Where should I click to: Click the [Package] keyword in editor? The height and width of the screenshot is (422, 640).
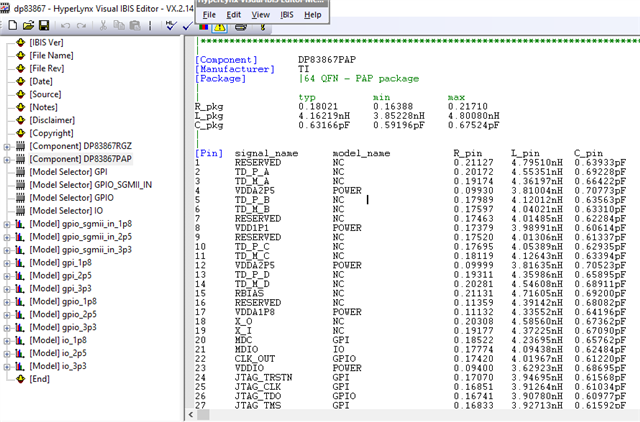[x=220, y=78]
